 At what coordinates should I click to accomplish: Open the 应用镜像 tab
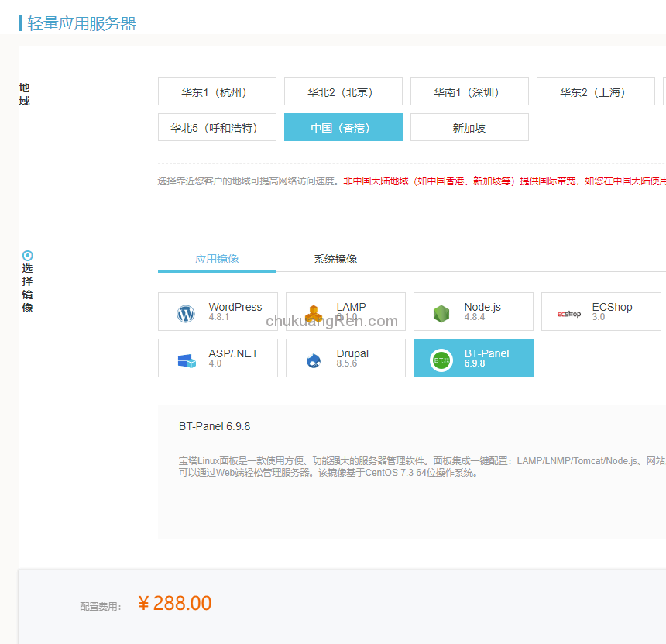point(217,260)
